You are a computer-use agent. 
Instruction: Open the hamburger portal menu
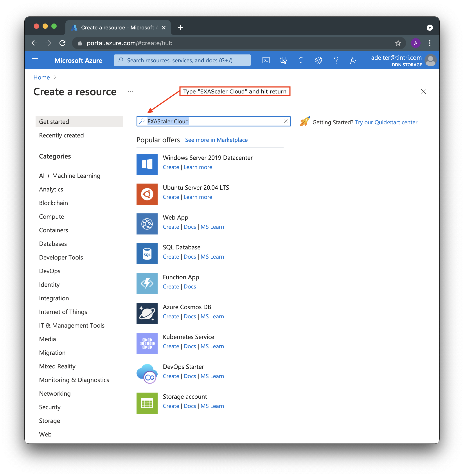pyautogui.click(x=35, y=60)
